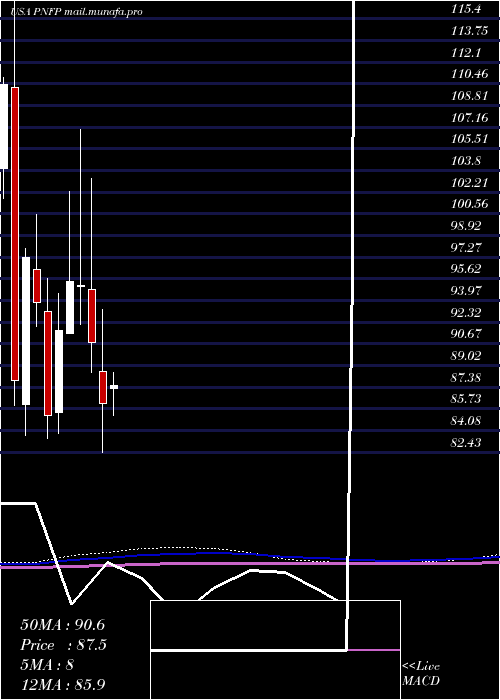Click the 92.32 price axis label
The height and width of the screenshot is (700, 500).
[x=466, y=313]
